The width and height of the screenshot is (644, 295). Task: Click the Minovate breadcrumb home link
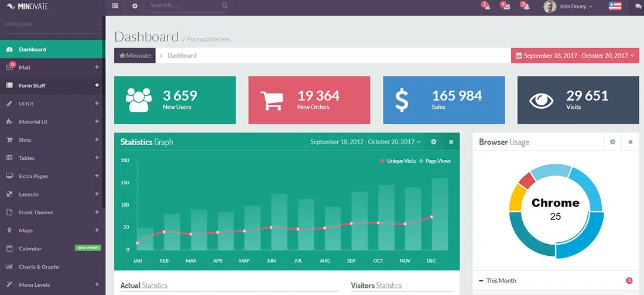click(135, 56)
